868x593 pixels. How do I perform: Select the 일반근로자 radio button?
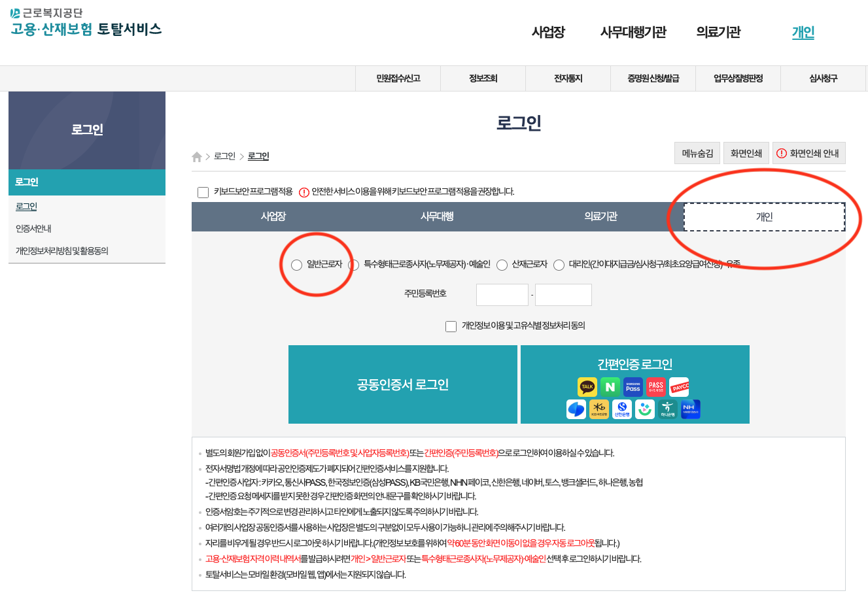tap(296, 265)
